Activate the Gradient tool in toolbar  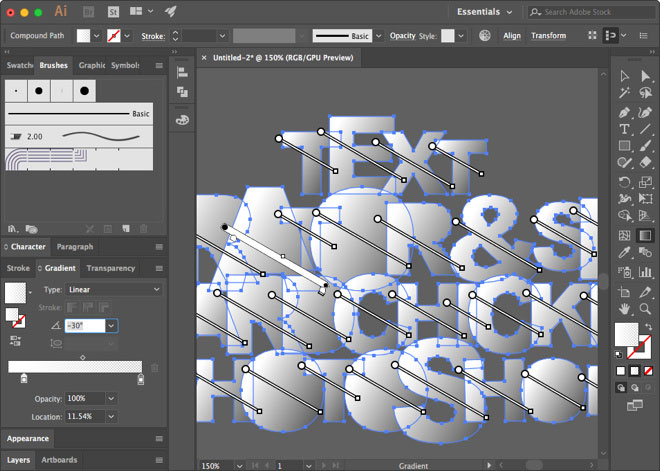point(645,235)
